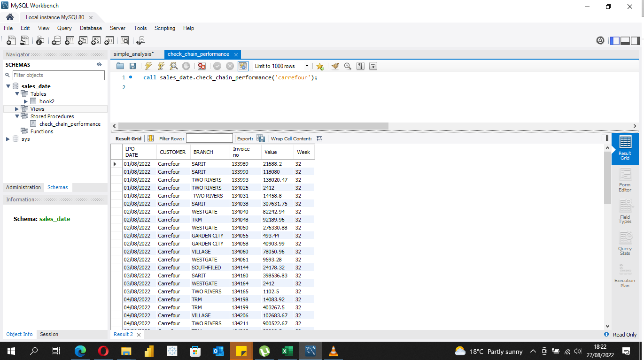Open the Limit to 1000 rows dropdown
Image resolution: width=644 pixels, height=360 pixels.
pyautogui.click(x=307, y=66)
